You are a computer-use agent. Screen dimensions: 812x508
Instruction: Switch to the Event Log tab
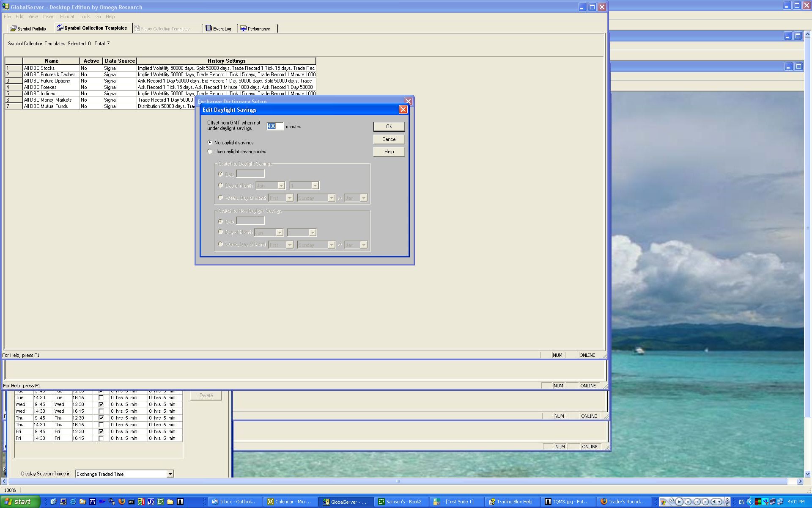219,29
